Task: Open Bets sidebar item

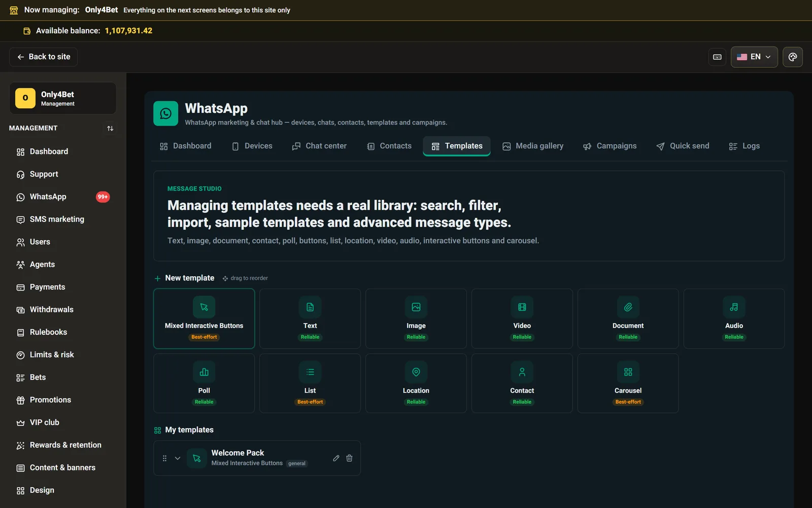Action: [x=63, y=377]
